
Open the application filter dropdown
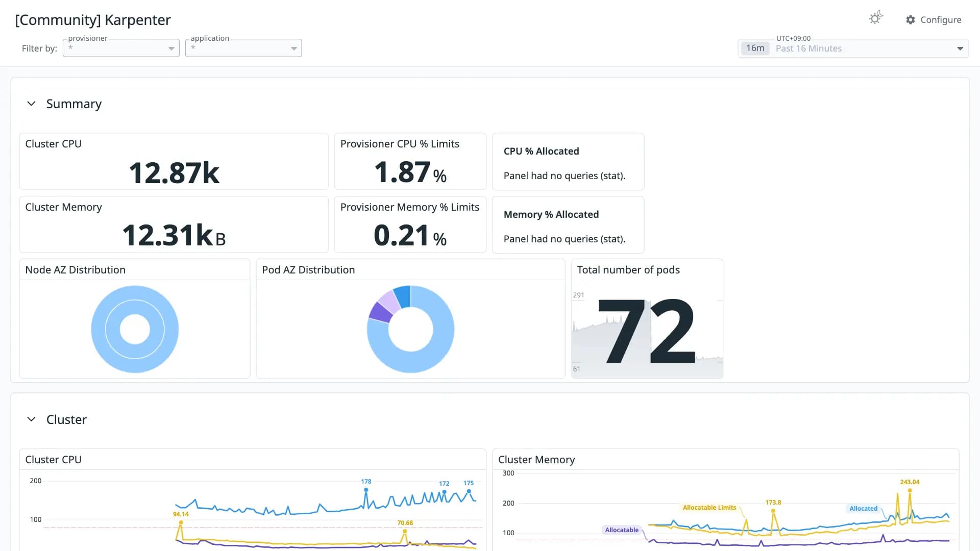(x=243, y=48)
